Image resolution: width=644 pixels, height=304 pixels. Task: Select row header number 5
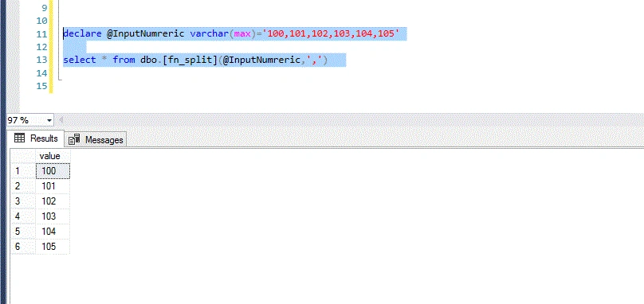coord(23,232)
